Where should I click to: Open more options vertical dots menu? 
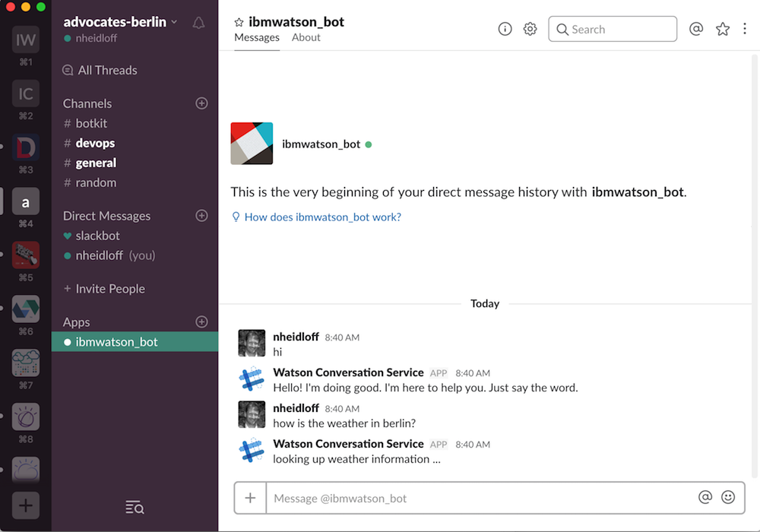click(745, 29)
